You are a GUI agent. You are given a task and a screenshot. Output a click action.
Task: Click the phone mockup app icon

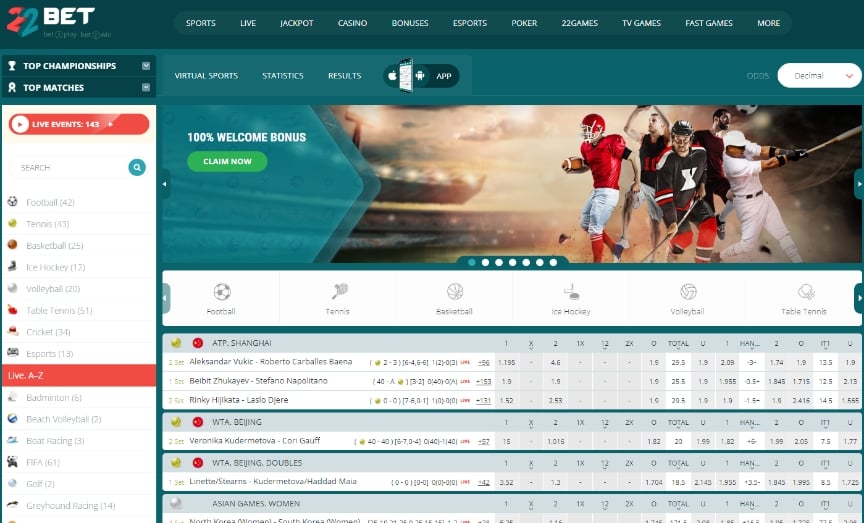406,75
